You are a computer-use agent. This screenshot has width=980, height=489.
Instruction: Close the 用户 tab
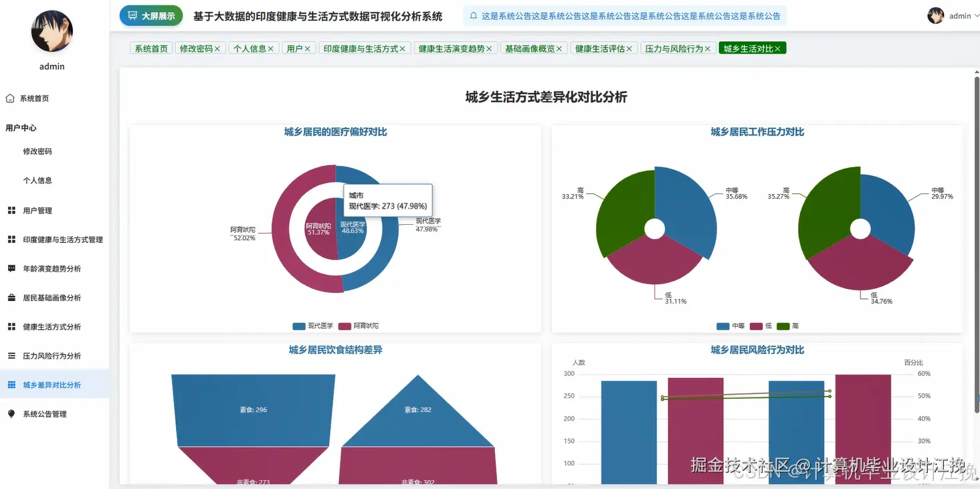tap(307, 49)
